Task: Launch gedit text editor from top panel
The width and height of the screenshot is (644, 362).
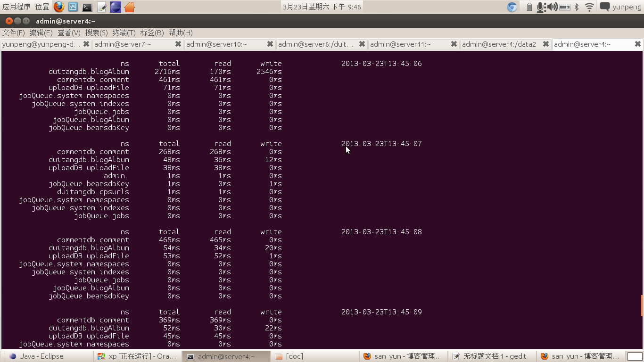Action: [101, 7]
